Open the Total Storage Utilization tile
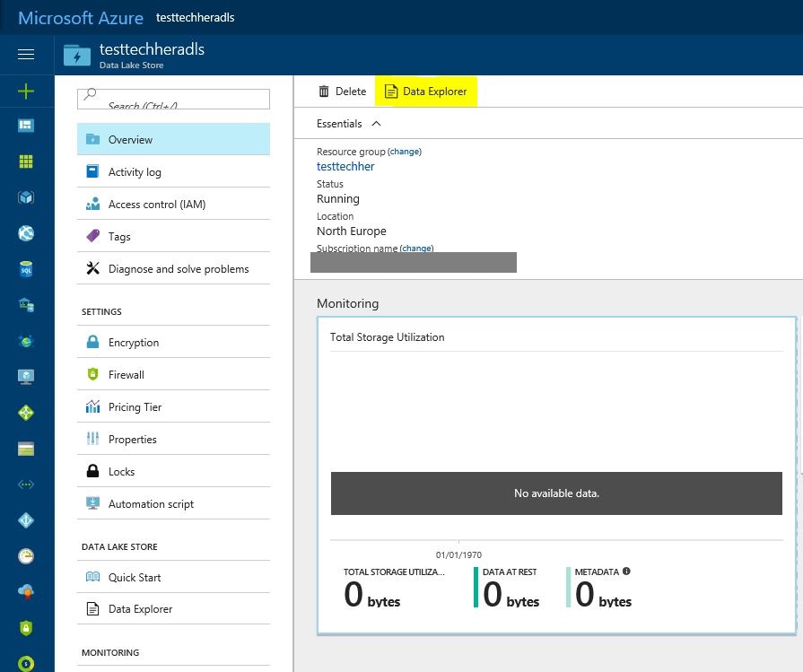 click(556, 476)
